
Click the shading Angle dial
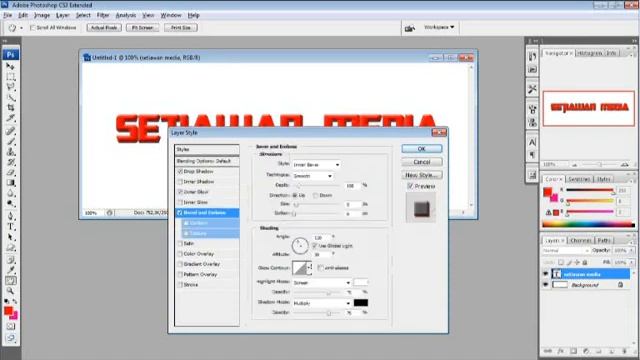[x=300, y=245]
